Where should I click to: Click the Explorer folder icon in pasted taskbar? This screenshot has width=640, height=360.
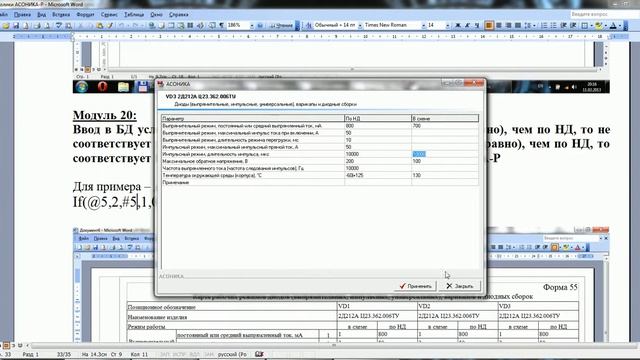coord(123,87)
